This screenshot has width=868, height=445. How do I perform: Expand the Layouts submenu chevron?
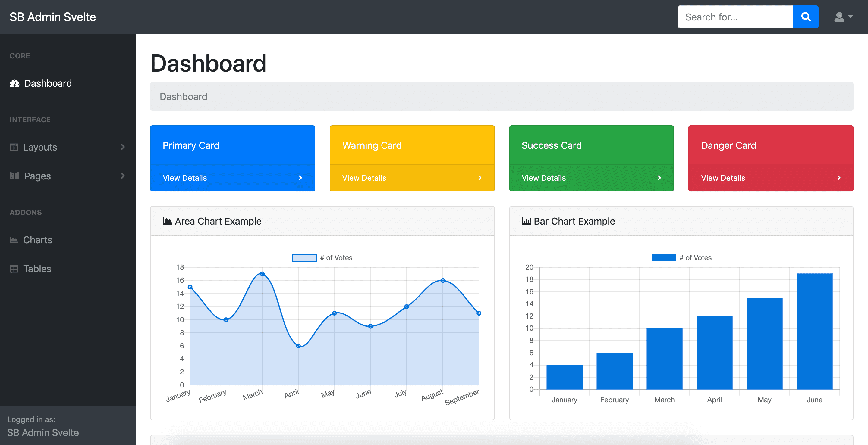[123, 147]
